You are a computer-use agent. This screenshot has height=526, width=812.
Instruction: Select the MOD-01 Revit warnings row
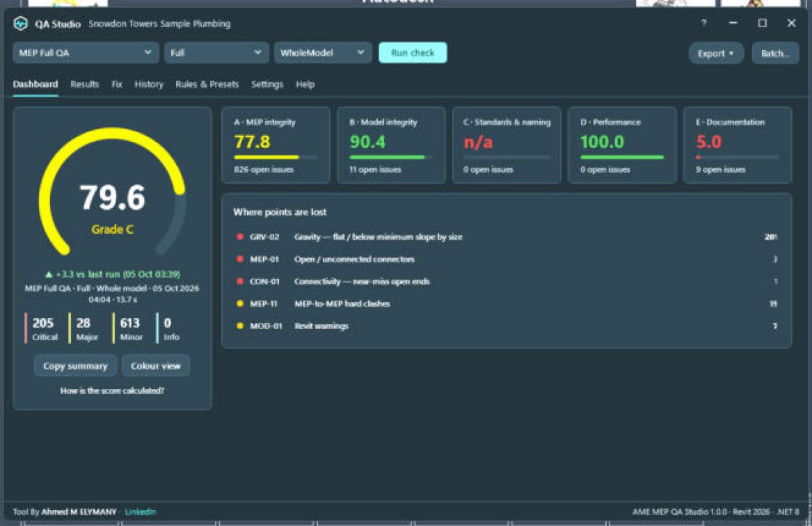click(x=507, y=326)
